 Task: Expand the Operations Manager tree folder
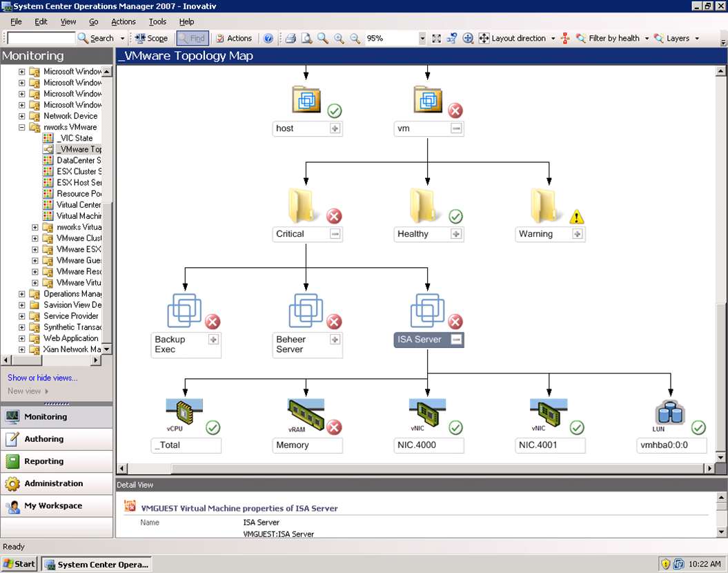click(22, 294)
